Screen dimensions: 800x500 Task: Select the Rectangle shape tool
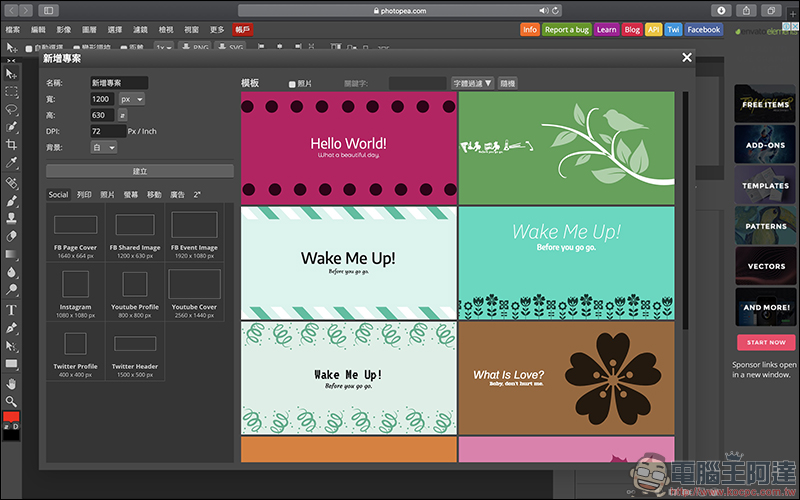click(11, 364)
